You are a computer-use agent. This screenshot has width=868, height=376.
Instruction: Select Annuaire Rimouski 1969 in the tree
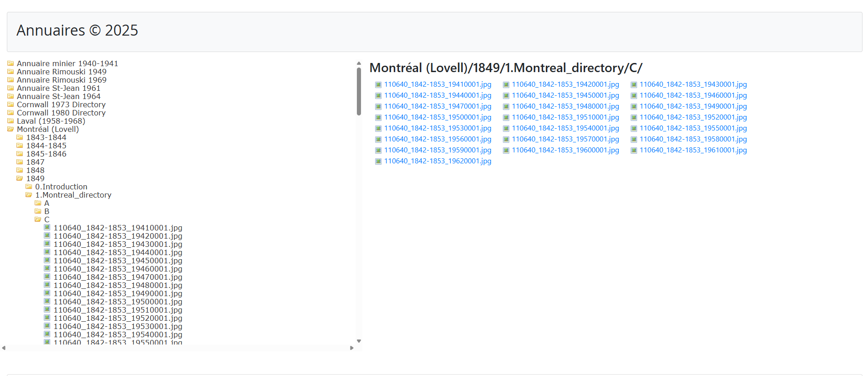(61, 80)
